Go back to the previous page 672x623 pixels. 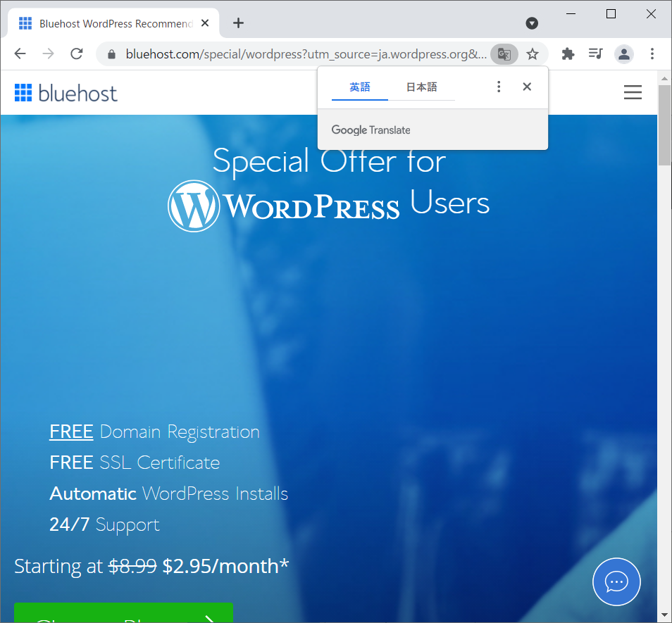click(20, 54)
